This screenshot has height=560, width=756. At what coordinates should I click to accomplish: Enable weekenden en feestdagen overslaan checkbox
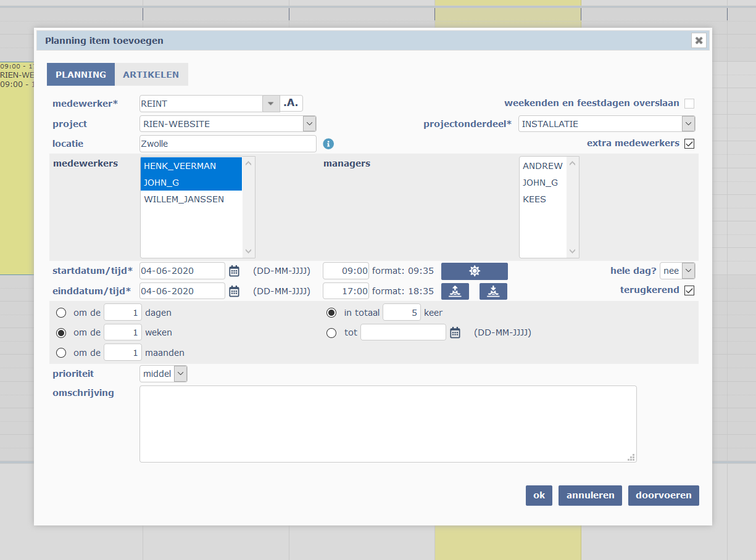click(x=689, y=104)
